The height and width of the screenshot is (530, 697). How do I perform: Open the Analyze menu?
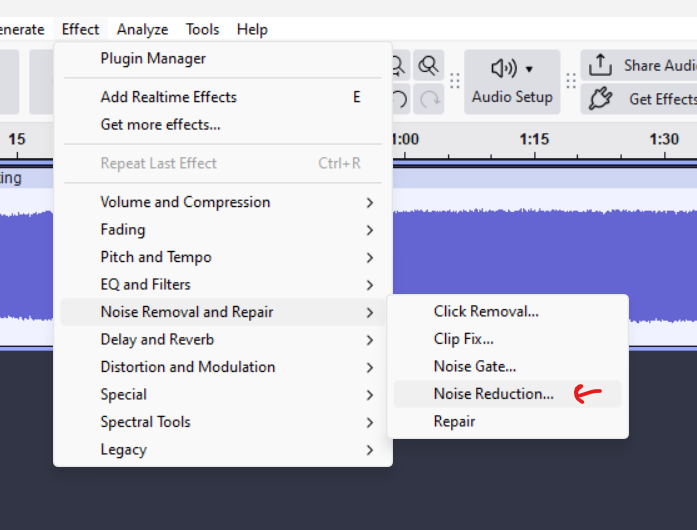pyautogui.click(x=142, y=29)
